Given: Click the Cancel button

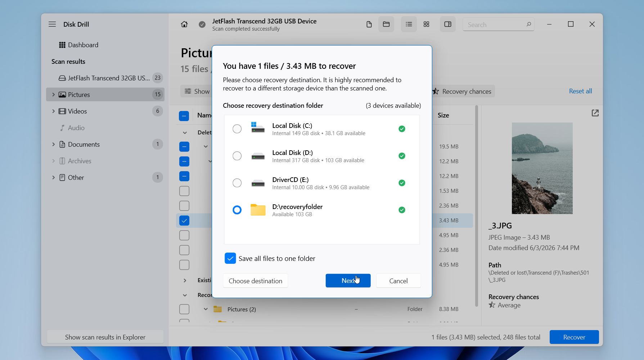Looking at the screenshot, I should pyautogui.click(x=398, y=281).
